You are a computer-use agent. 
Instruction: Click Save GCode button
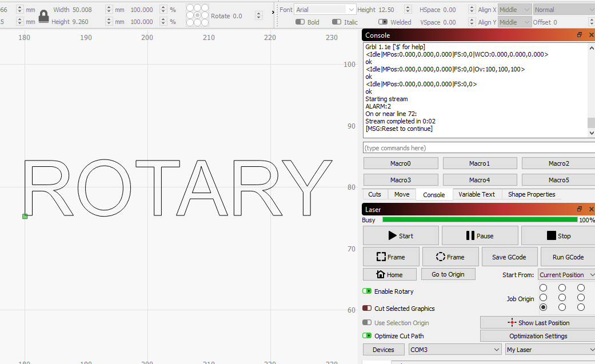click(x=509, y=257)
